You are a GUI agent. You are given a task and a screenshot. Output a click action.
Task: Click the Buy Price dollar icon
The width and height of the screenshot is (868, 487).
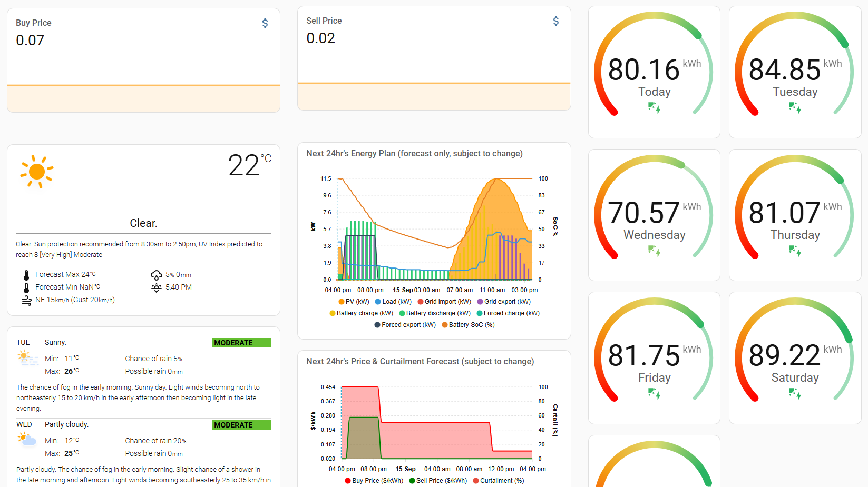coord(265,23)
